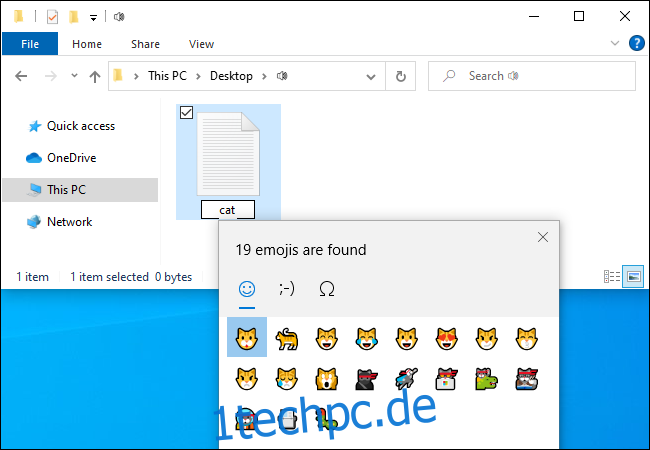Open the kaomoji ;-) tab
Viewport: 650px width, 450px height.
286,289
